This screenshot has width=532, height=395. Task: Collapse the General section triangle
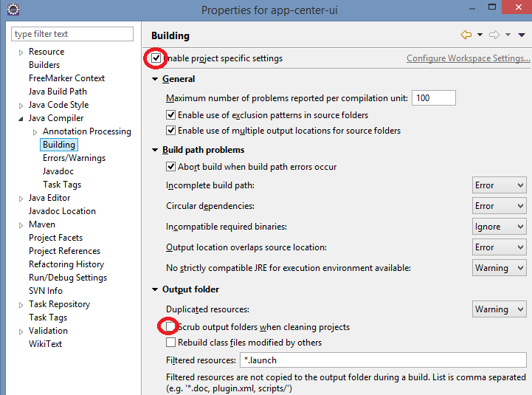pyautogui.click(x=156, y=79)
